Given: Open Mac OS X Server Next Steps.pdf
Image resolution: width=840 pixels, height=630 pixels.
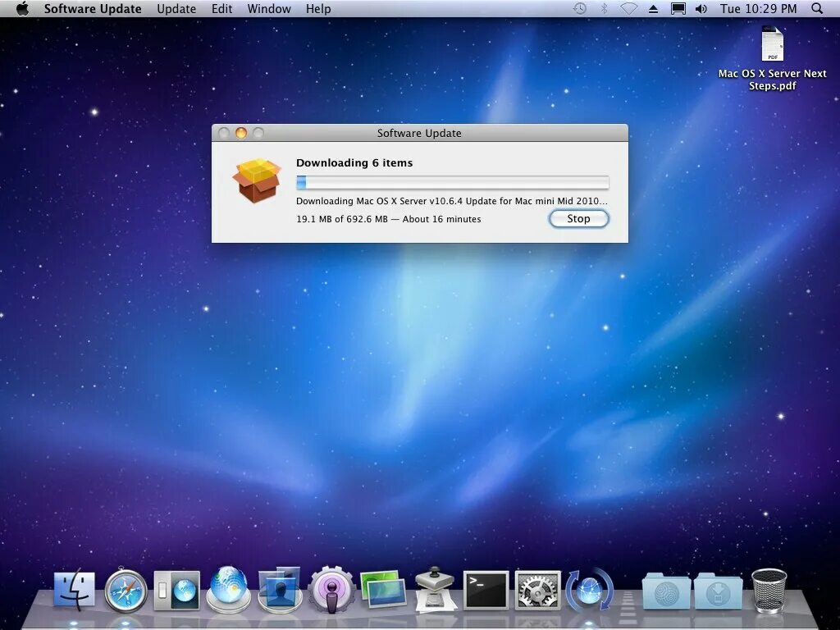Looking at the screenshot, I should pos(772,59).
